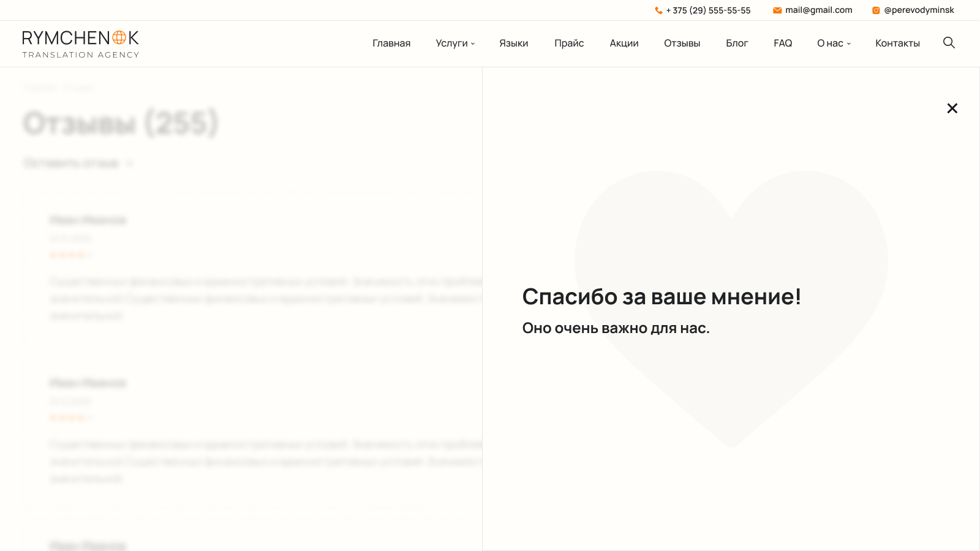Open the Языки menu item
980x551 pixels.
pos(513,43)
